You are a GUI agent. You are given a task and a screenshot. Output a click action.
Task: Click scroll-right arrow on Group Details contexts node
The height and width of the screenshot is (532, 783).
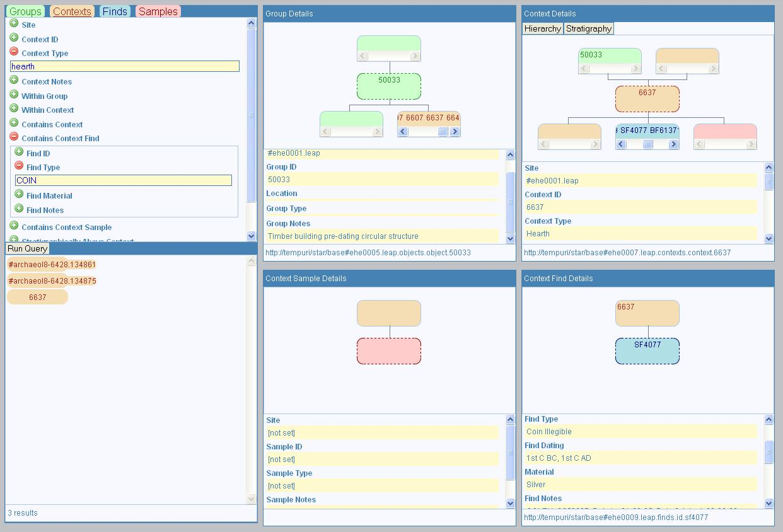pos(455,132)
